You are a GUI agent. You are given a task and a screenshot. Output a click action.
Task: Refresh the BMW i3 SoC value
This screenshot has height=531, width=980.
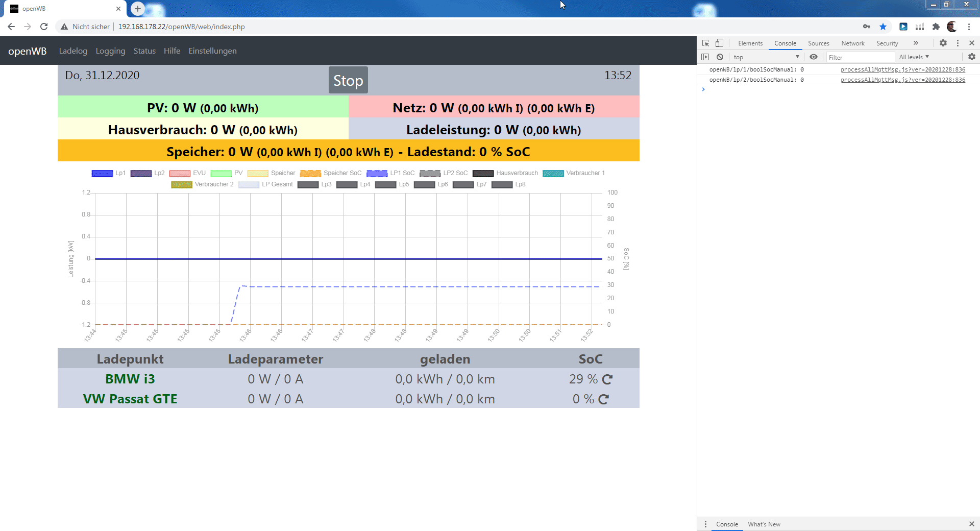click(607, 379)
